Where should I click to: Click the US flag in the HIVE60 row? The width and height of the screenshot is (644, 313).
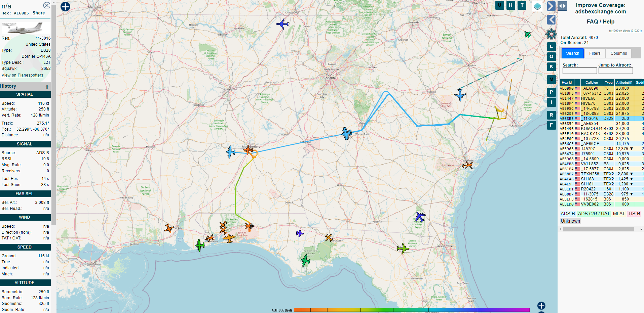pos(577,98)
